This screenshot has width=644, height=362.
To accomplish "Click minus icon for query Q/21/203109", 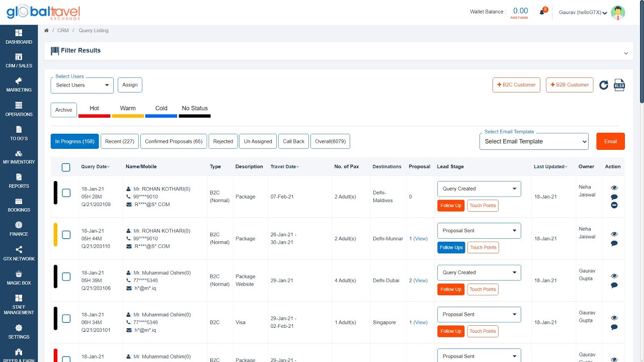I will [614, 205].
